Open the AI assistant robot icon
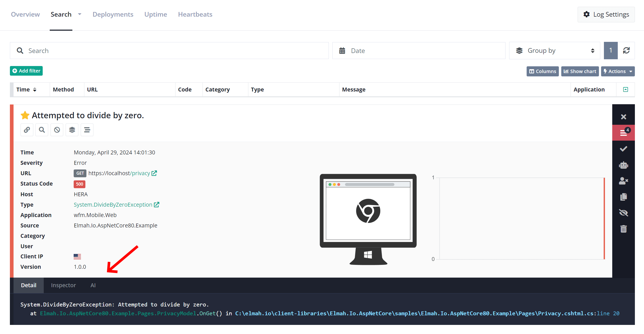The height and width of the screenshot is (334, 644). [624, 165]
